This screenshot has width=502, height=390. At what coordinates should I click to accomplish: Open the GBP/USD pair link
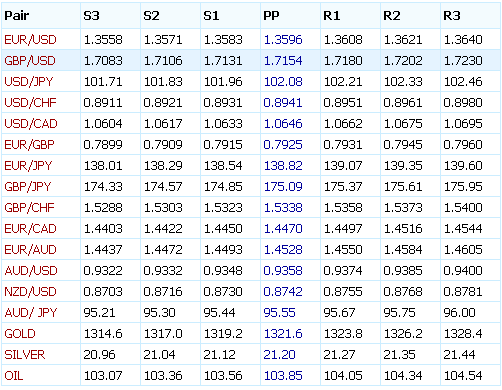point(30,61)
